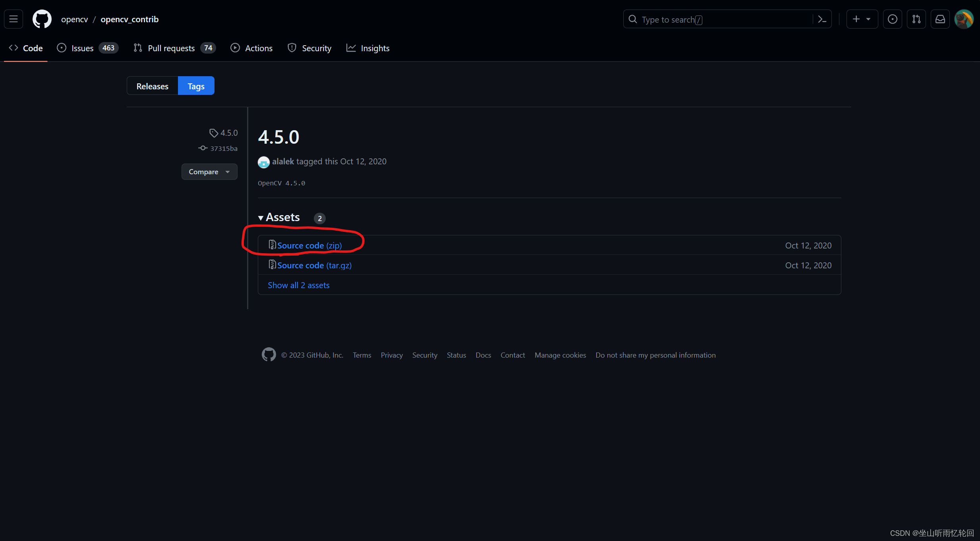980x541 pixels.
Task: Select the Tags tab
Action: (x=196, y=86)
